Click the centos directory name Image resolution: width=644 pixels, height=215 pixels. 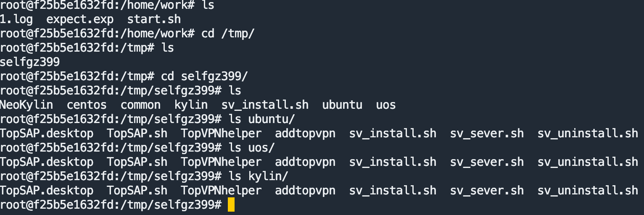pyautogui.click(x=87, y=105)
